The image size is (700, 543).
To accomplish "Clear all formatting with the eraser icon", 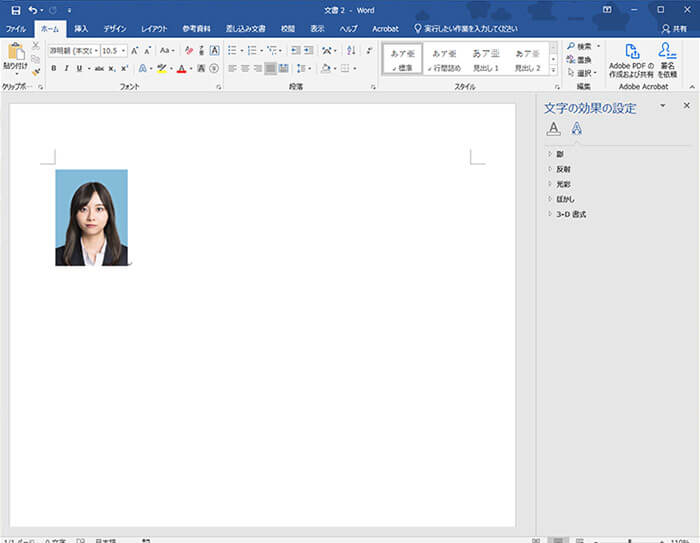I will [189, 50].
